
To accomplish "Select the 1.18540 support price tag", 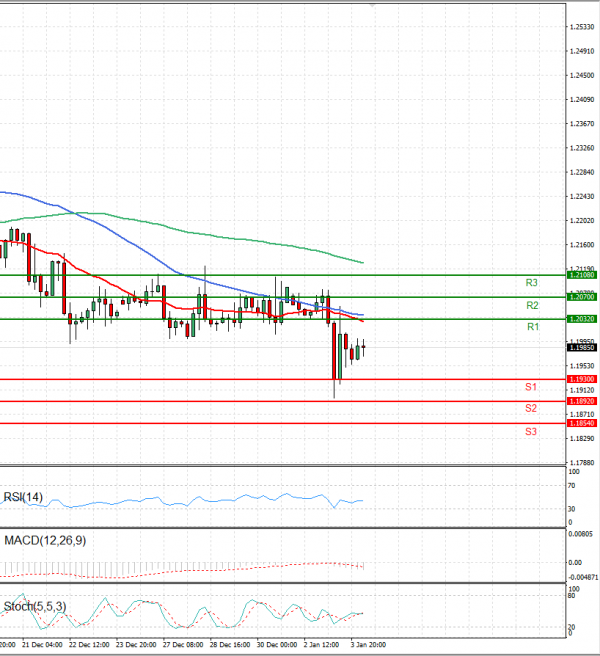I will tap(582, 423).
